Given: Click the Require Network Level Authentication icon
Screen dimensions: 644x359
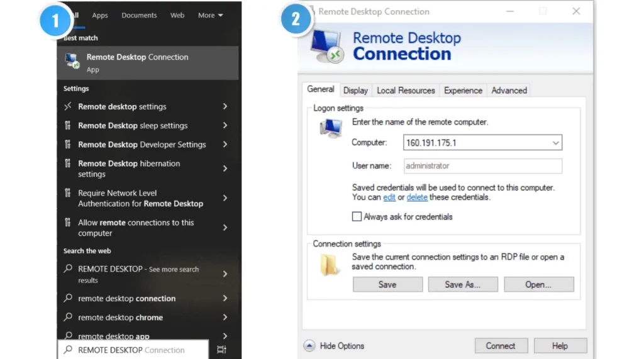Looking at the screenshot, I should tap(68, 192).
